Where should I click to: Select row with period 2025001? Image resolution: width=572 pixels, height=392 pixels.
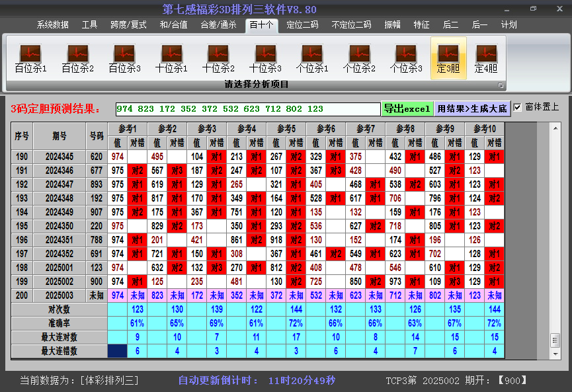(x=258, y=268)
